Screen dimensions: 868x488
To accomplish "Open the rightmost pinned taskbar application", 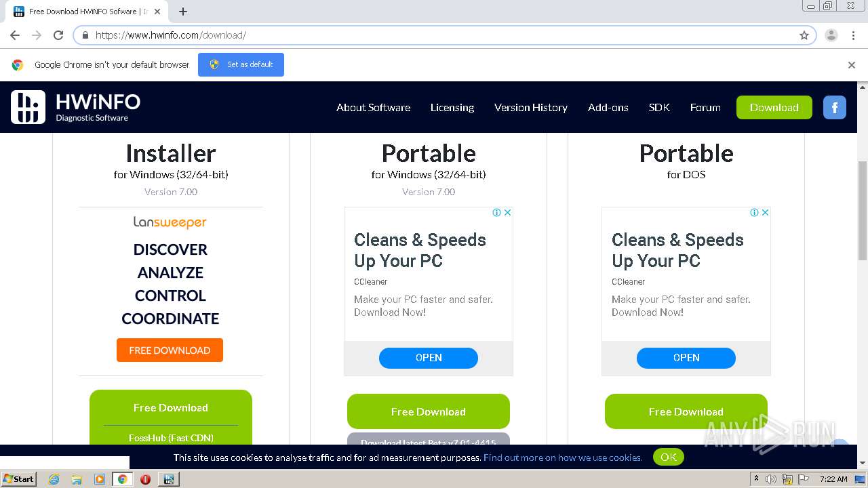I will (168, 479).
